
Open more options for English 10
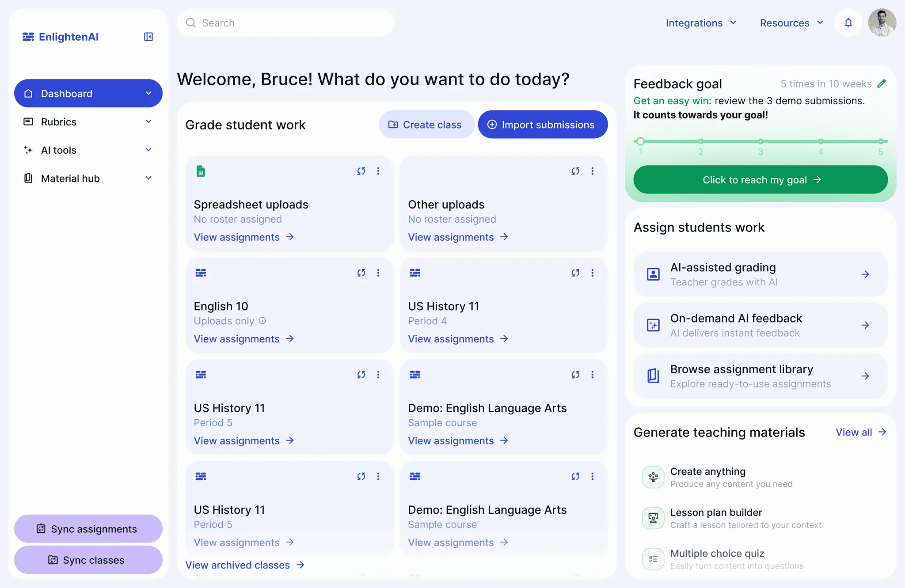pos(378,273)
